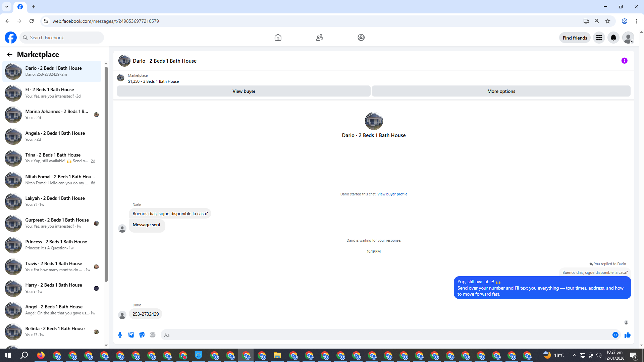Click the View buyer button

coord(244,91)
